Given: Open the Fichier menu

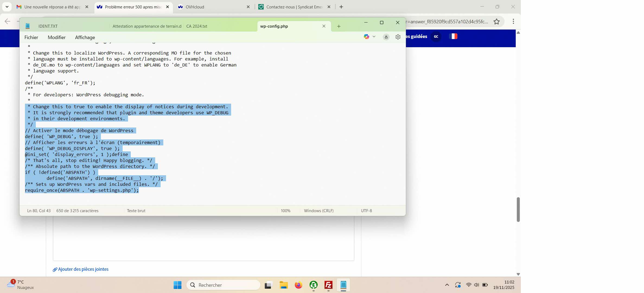Looking at the screenshot, I should pyautogui.click(x=31, y=37).
